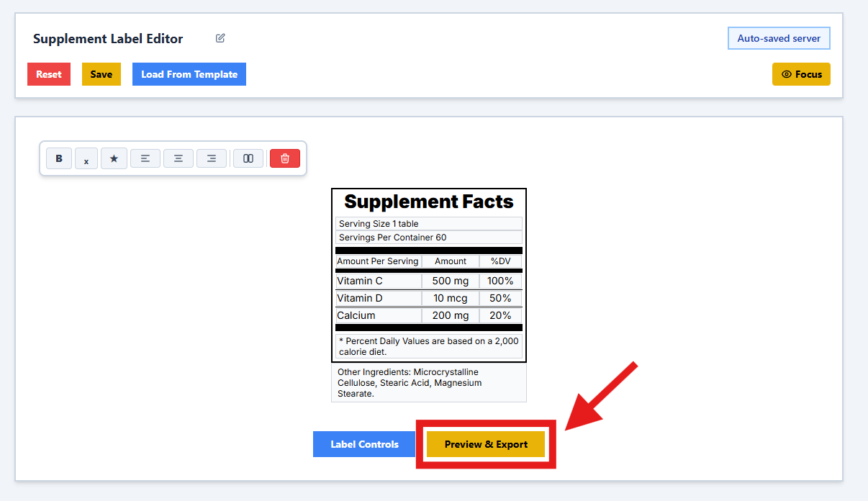Open Load From Template
Screen dimensions: 868x501
[189, 74]
